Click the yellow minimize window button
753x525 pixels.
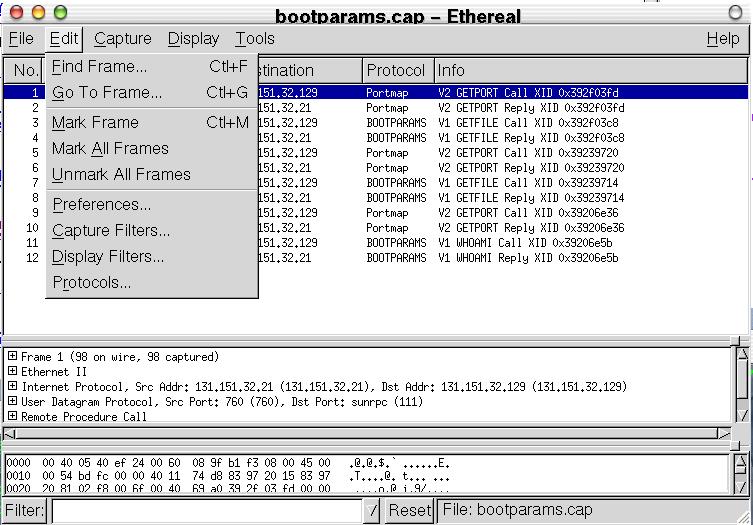point(38,12)
